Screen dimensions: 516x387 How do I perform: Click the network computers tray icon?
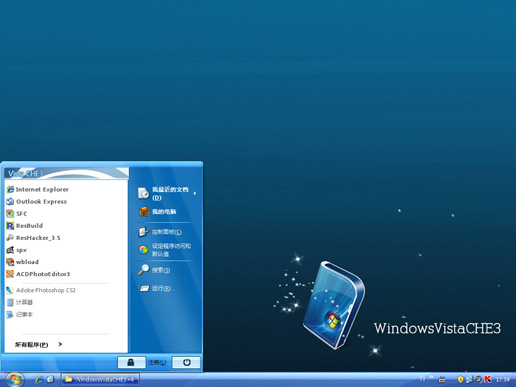(x=469, y=379)
